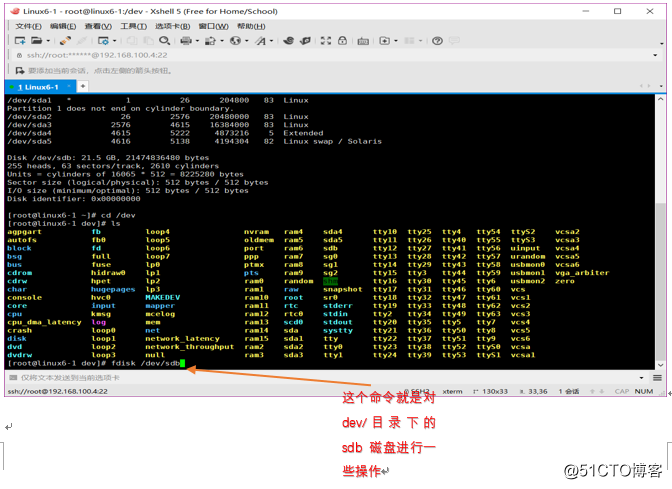This screenshot has width=672, height=489.
Task: Open the 查看(V) menu
Action: click(x=98, y=26)
